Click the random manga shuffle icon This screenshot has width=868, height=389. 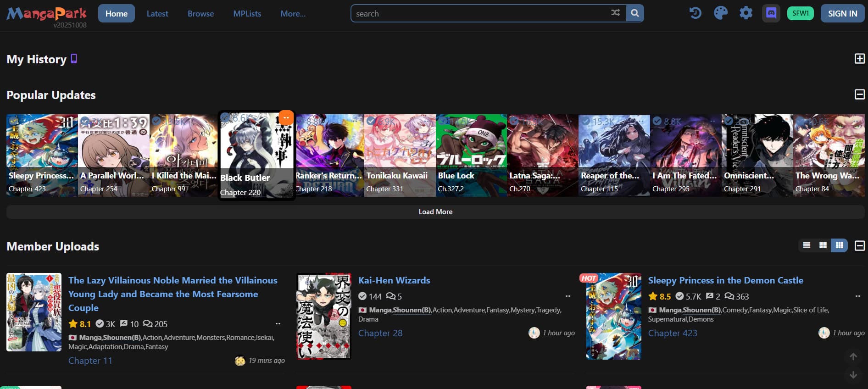pyautogui.click(x=615, y=13)
